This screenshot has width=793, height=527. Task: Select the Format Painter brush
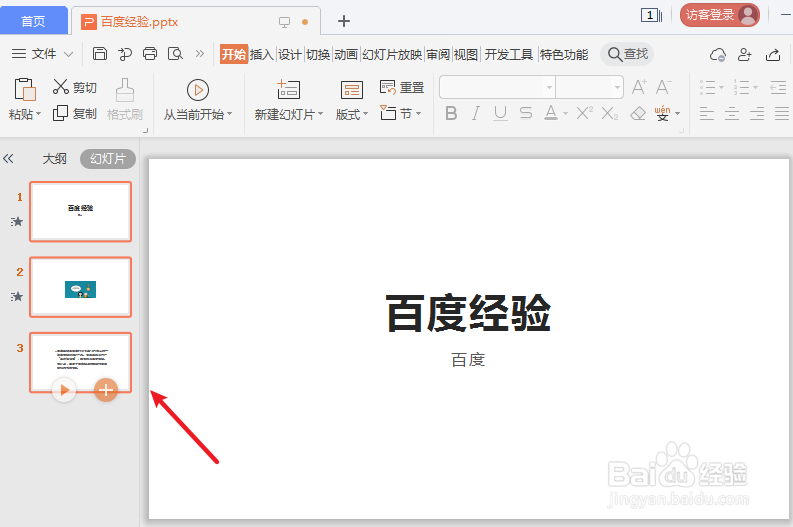(124, 100)
